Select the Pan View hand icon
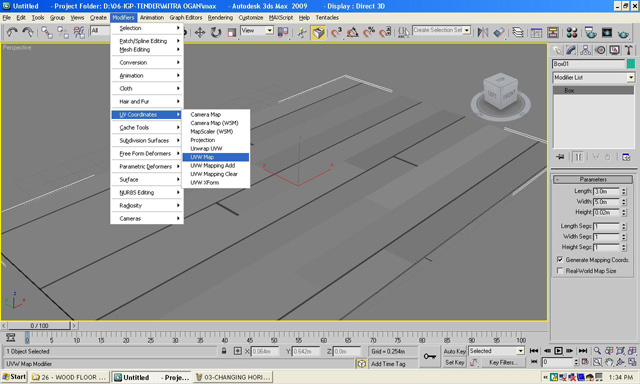 (x=609, y=362)
